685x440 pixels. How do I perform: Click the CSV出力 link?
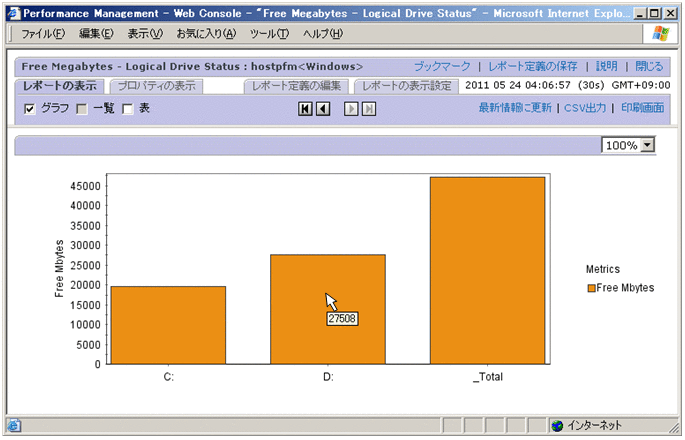coord(585,108)
